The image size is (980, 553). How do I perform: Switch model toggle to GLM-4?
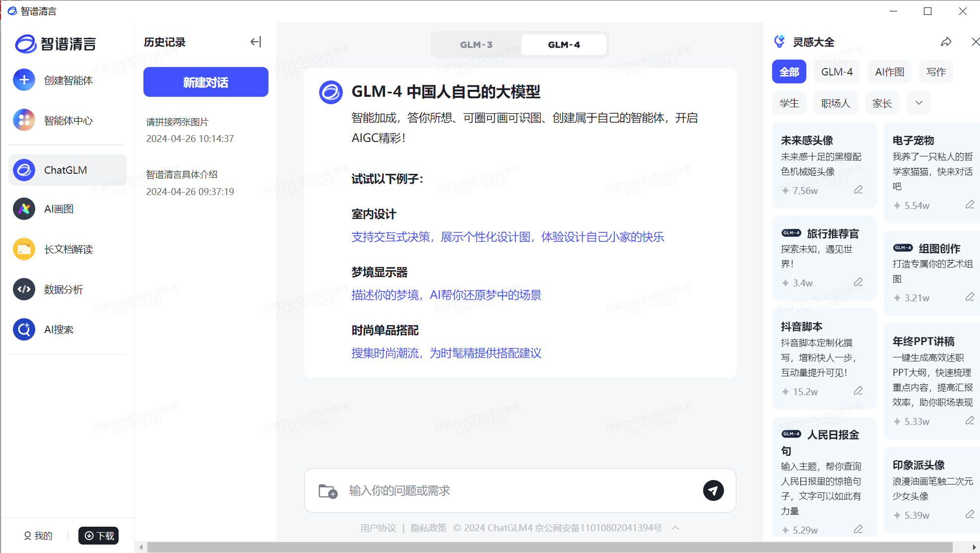click(x=564, y=45)
